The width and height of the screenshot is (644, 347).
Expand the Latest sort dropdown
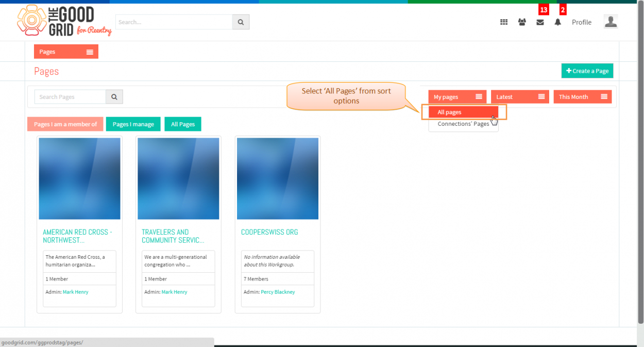(520, 97)
